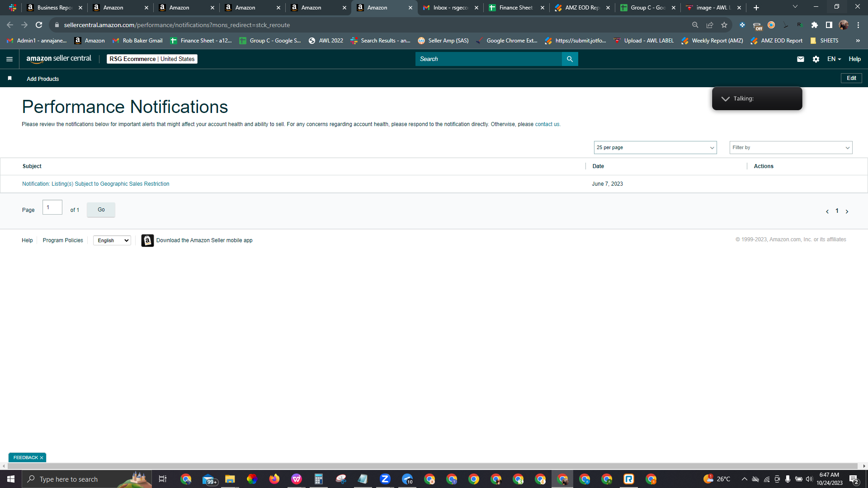Open the Program Policies link
Image resolution: width=868 pixels, height=488 pixels.
[x=63, y=240]
